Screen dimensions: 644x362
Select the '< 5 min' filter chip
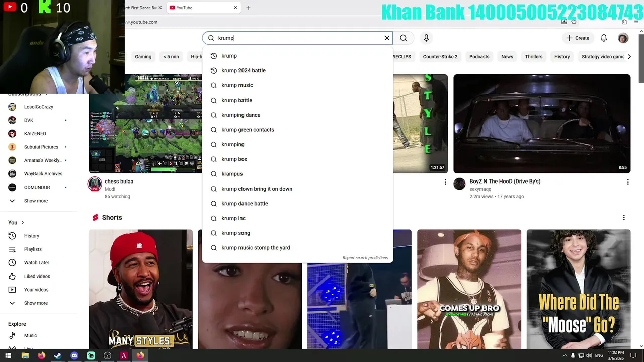[171, 57]
